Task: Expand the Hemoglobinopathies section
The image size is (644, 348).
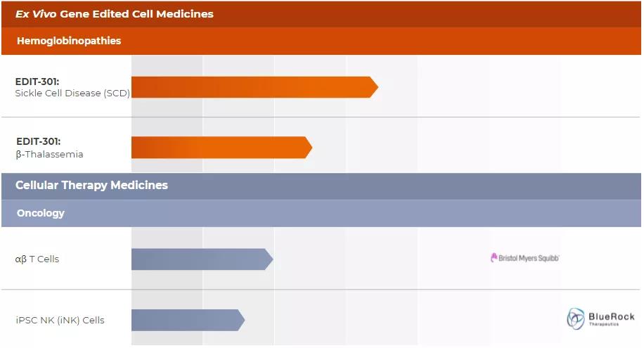Action: click(x=69, y=41)
